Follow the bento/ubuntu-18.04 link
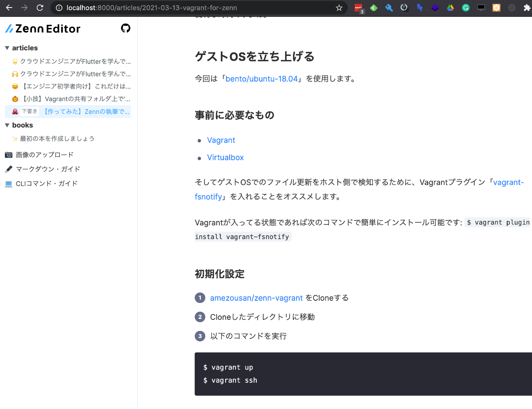532x409 pixels. (262, 79)
